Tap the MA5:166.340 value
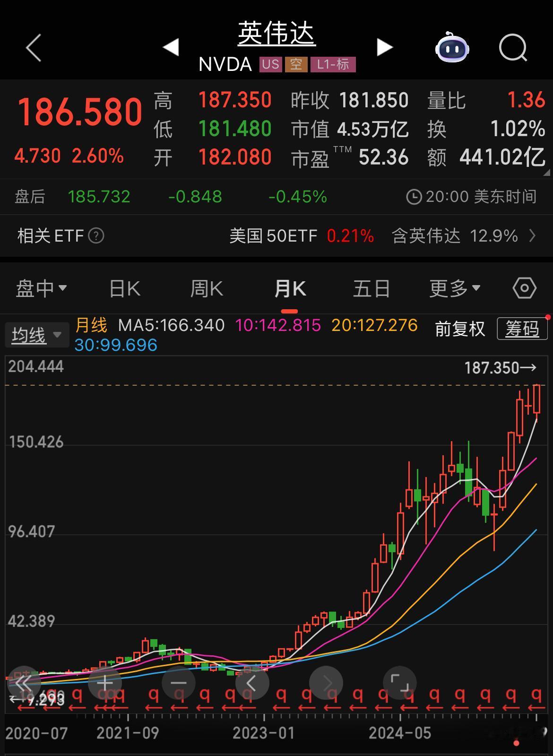Screen dimensions: 553x756 [x=171, y=325]
